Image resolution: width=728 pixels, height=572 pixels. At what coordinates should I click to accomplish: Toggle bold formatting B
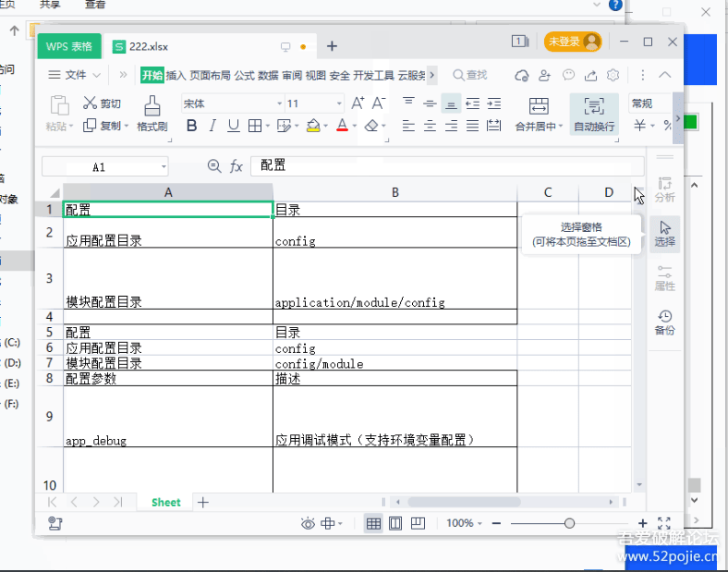[191, 126]
